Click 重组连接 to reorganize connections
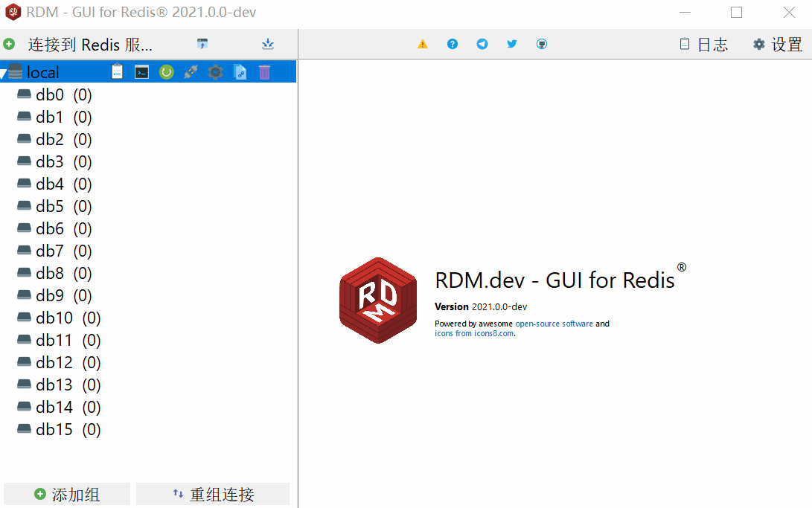Viewport: 812px width, 508px height. click(x=212, y=493)
